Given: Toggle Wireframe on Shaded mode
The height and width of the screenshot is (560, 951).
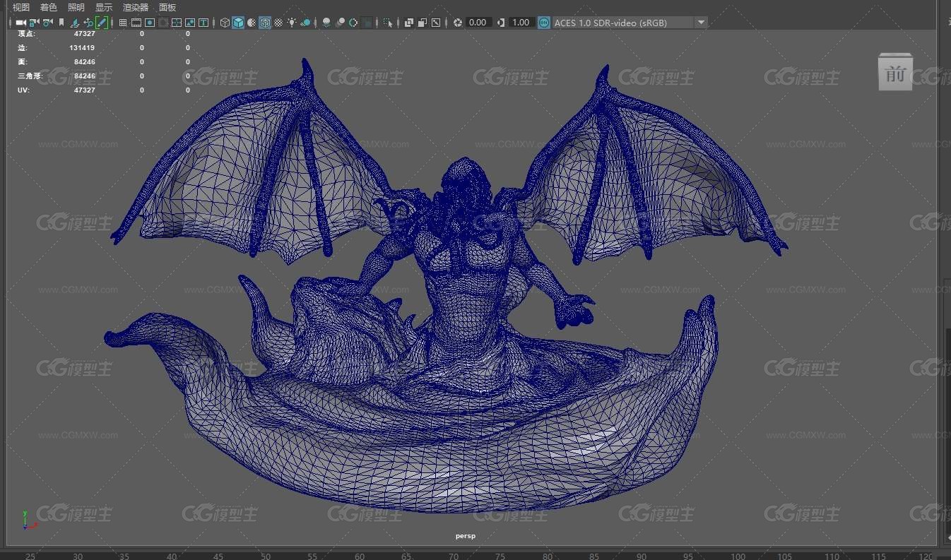Looking at the screenshot, I should pyautogui.click(x=265, y=23).
